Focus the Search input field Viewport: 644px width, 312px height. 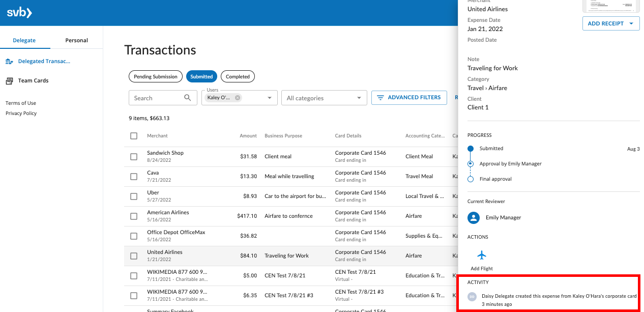163,98
